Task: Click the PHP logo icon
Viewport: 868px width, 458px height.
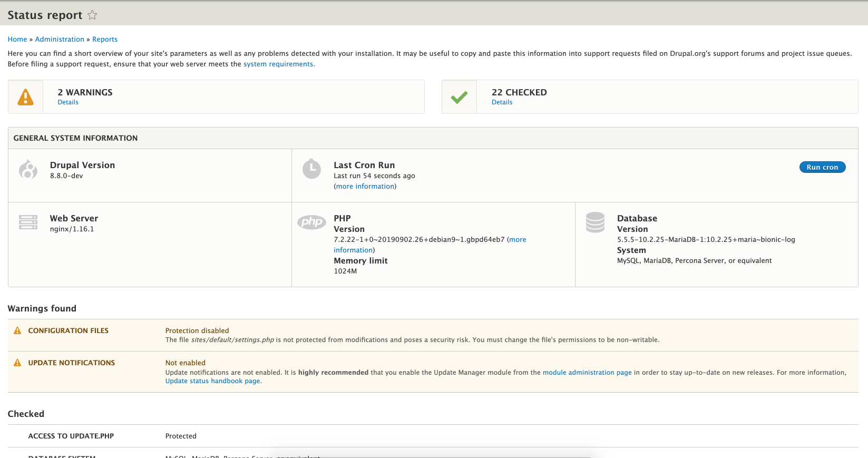Action: click(311, 222)
